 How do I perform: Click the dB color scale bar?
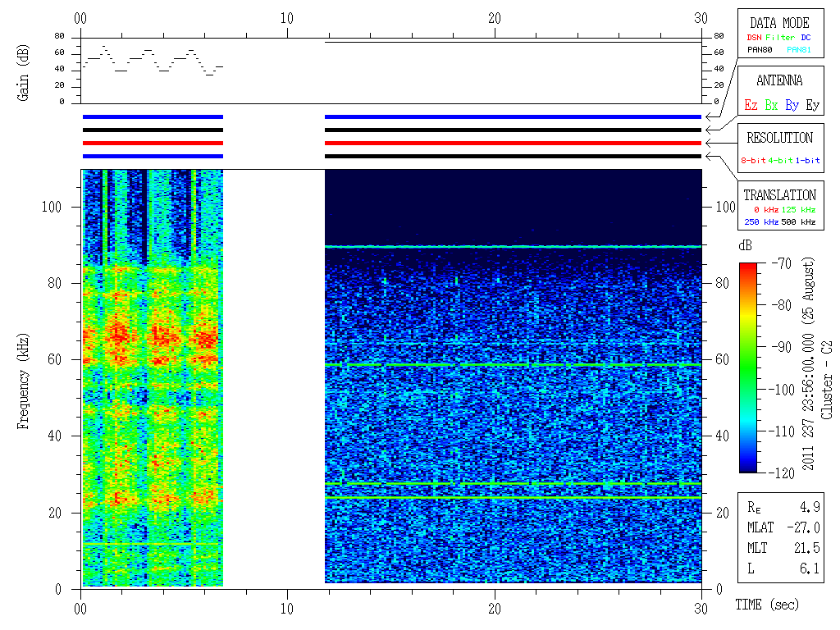click(748, 367)
